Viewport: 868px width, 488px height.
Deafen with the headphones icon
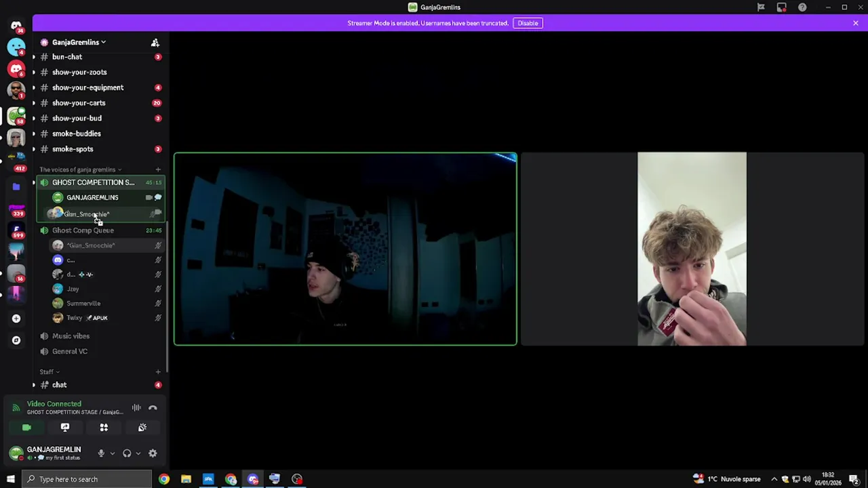pos(127,453)
